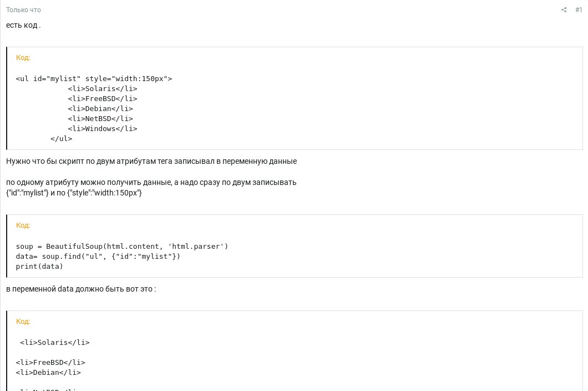
Task: Click the print(data) code line
Action: 39,267
